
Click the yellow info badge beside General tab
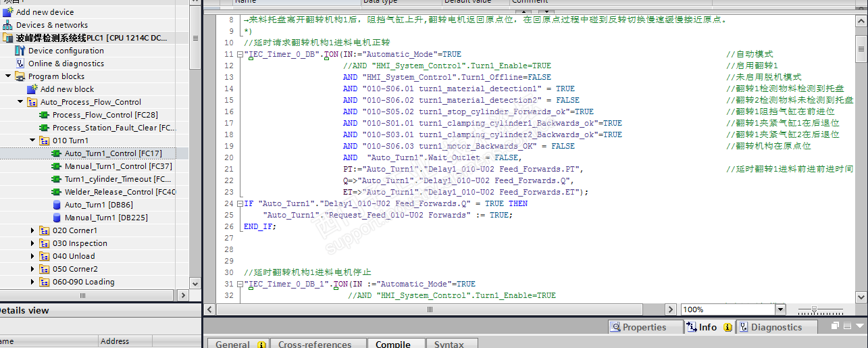click(261, 345)
